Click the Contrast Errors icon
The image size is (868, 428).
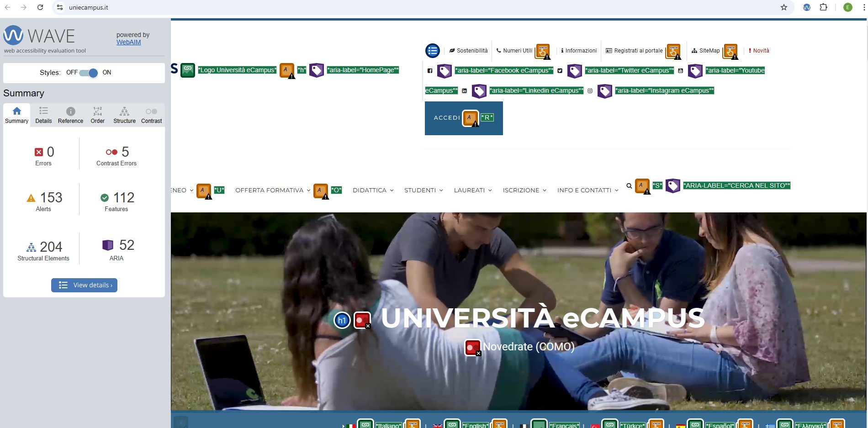(111, 152)
